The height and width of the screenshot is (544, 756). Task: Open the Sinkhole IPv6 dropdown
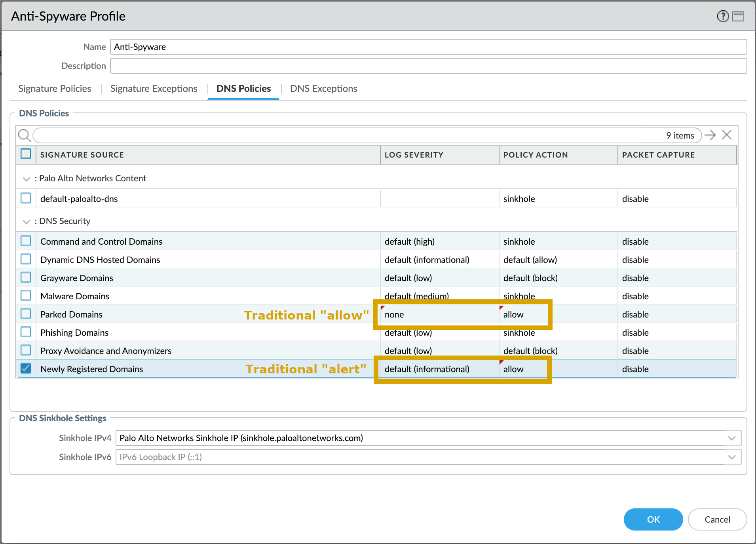pos(732,457)
